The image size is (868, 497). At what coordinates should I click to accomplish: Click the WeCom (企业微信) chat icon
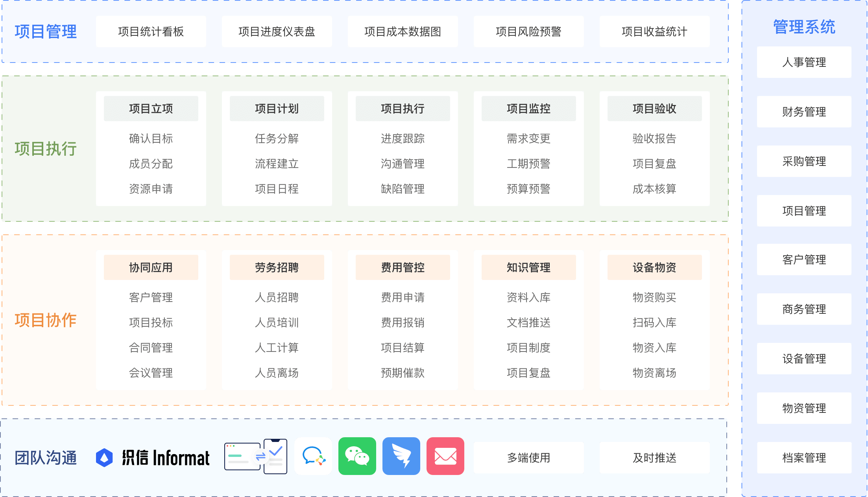click(x=313, y=457)
